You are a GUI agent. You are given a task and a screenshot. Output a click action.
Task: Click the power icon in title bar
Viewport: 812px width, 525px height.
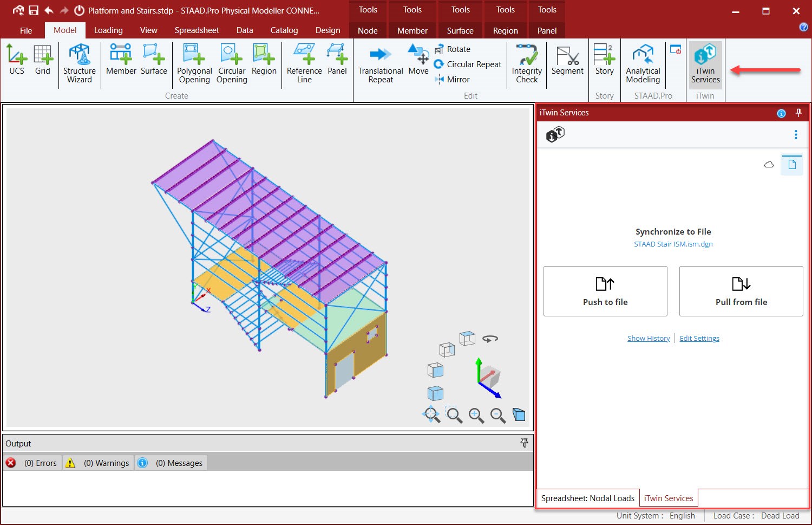[x=79, y=10]
